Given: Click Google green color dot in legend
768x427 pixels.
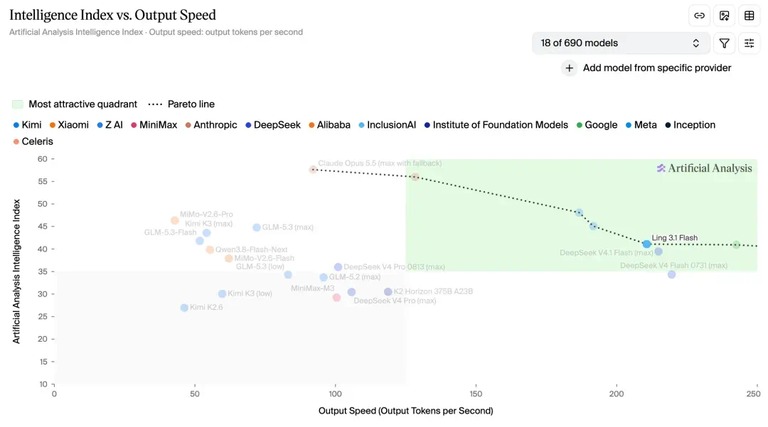Looking at the screenshot, I should point(579,125).
